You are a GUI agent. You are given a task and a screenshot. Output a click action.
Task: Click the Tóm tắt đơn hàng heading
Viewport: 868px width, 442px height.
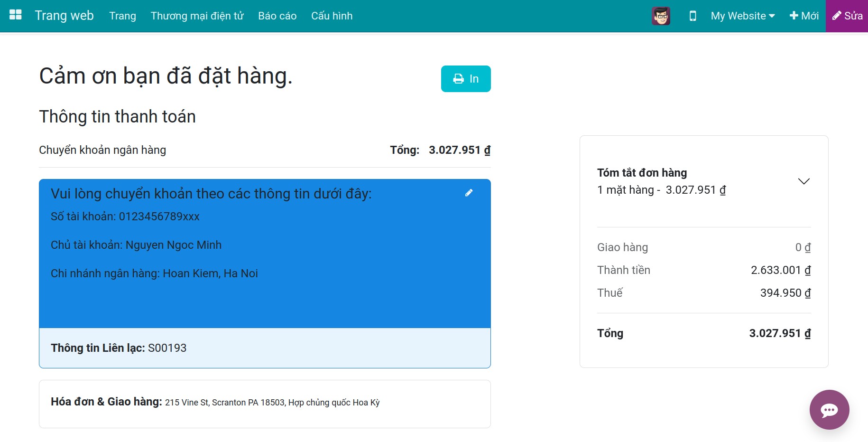pyautogui.click(x=642, y=173)
